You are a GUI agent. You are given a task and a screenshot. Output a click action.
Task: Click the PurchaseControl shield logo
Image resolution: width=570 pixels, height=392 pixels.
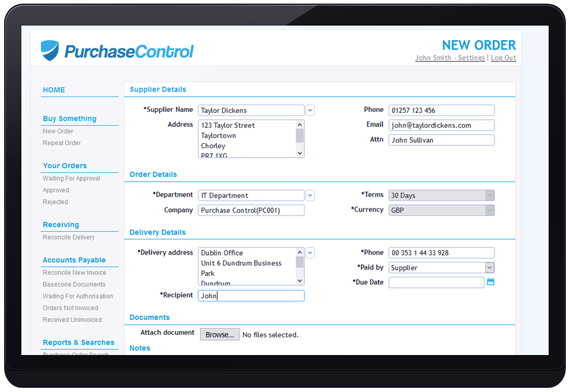(49, 50)
